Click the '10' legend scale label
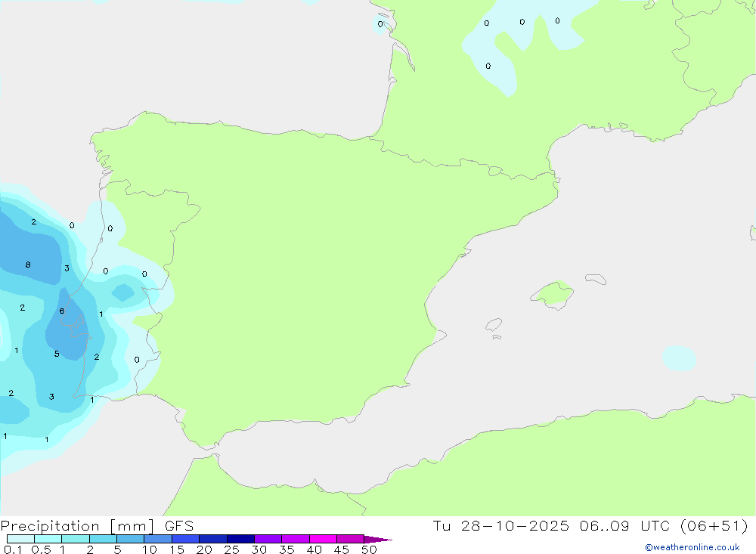Image resolution: width=756 pixels, height=554 pixels. (149, 549)
